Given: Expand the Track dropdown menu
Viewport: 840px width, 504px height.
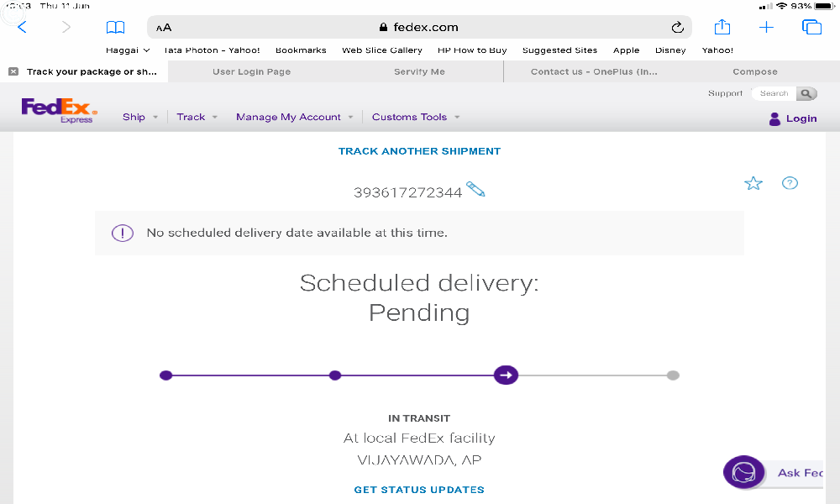Looking at the screenshot, I should coord(197,118).
